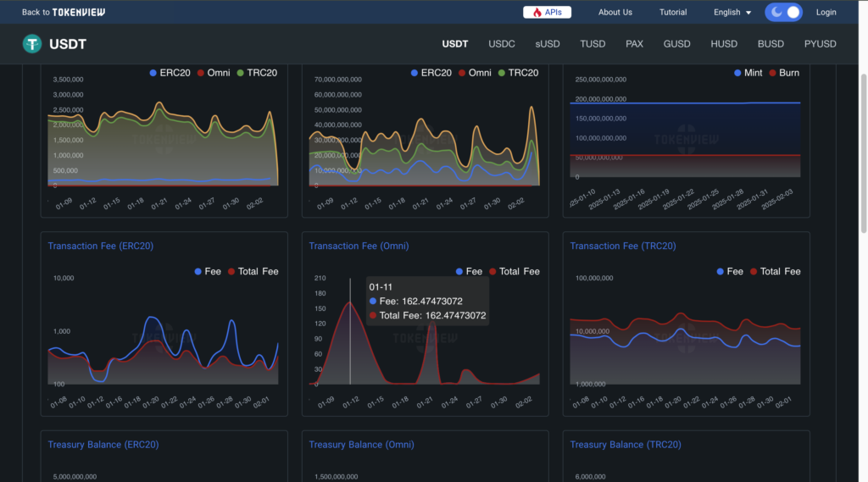Screen dimensions: 868x482
Task: Click the USDT Tether logo icon
Action: (32, 44)
